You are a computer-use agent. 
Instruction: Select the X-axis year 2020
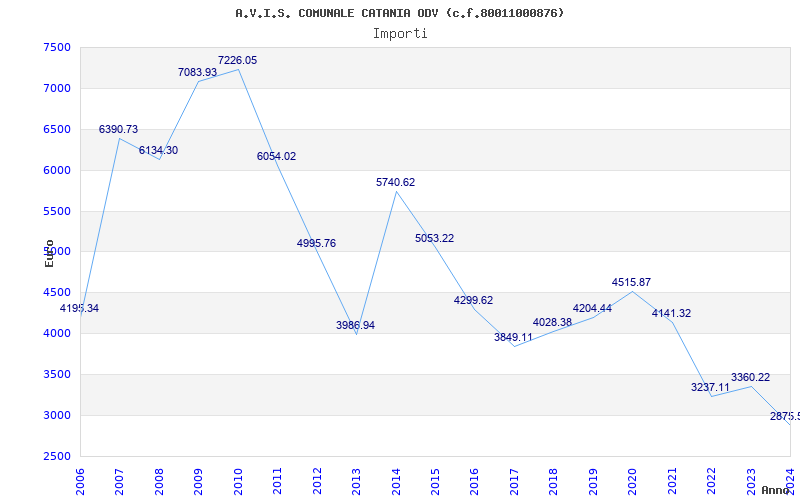pos(633,481)
